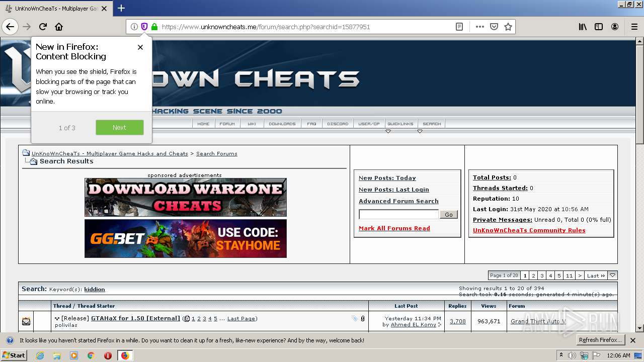Toggle Reader View in the address bar
Screen dimensions: 644x362
click(459, 27)
